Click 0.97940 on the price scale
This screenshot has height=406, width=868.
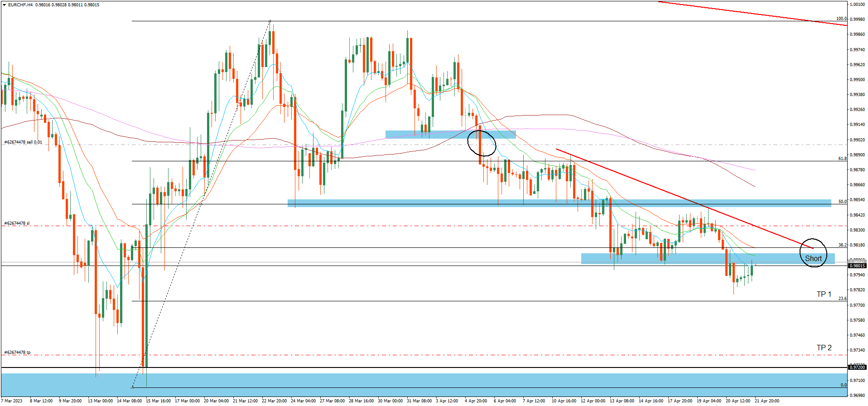tap(857, 275)
